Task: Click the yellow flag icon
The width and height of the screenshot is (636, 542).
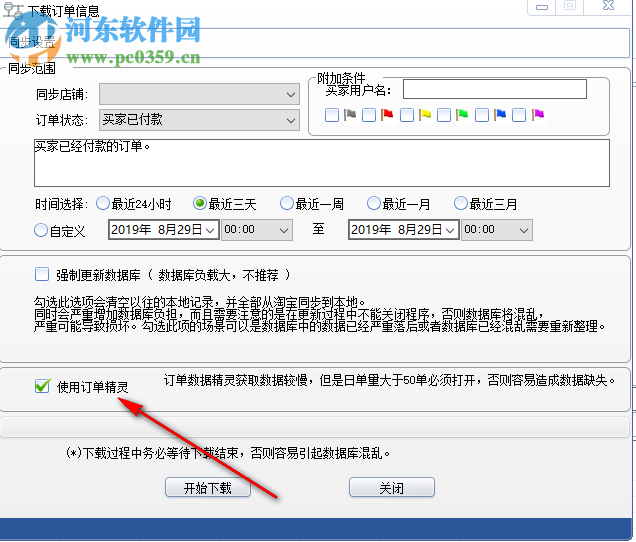Action: [425, 115]
